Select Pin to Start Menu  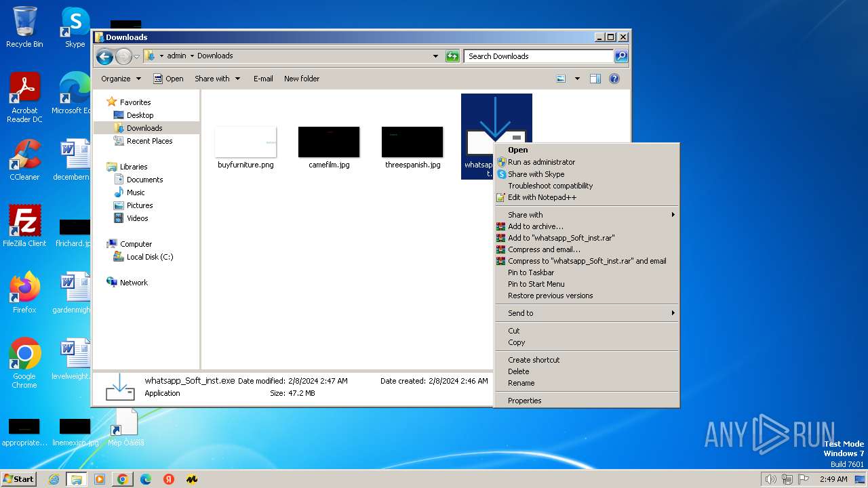pyautogui.click(x=587, y=284)
